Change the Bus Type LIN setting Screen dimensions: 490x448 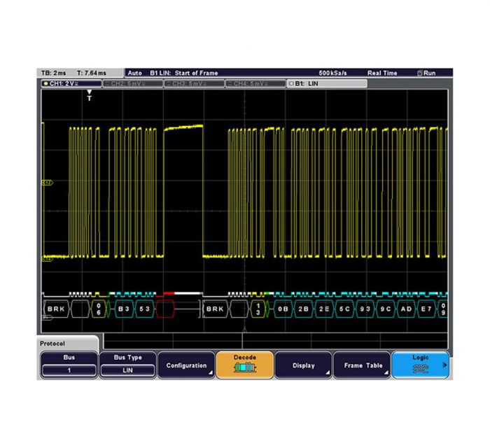[127, 370]
